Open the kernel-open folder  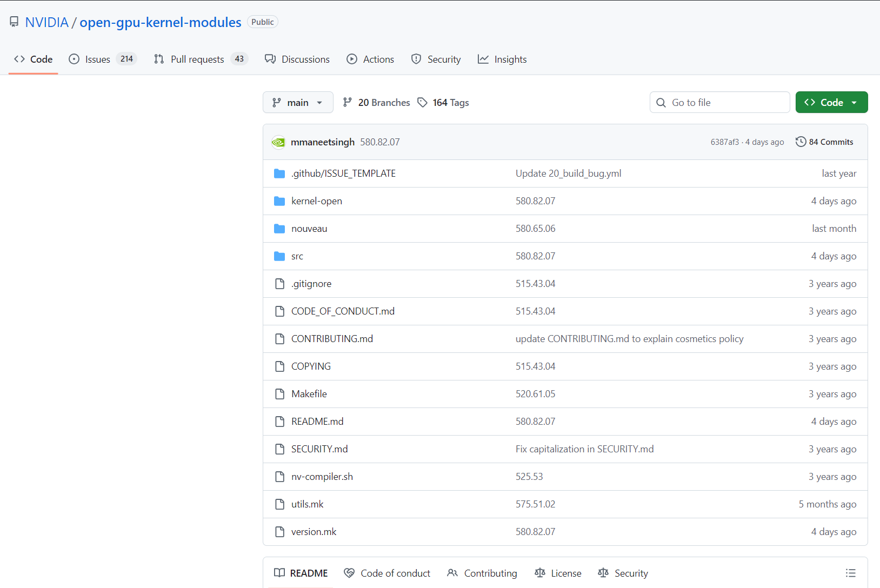pyautogui.click(x=317, y=201)
